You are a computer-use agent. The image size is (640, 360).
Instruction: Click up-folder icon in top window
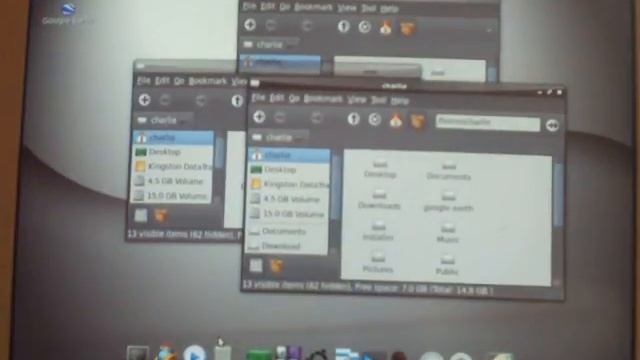344,26
